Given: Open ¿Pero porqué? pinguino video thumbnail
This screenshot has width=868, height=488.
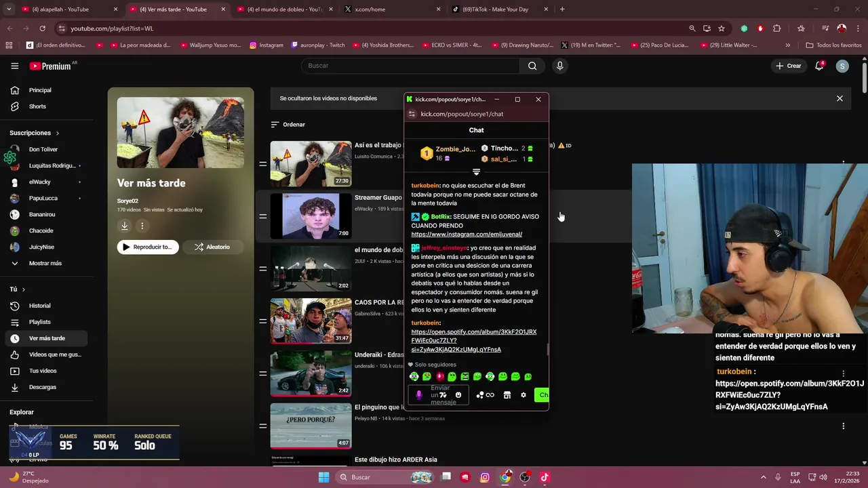Looking at the screenshot, I should pos(311,426).
